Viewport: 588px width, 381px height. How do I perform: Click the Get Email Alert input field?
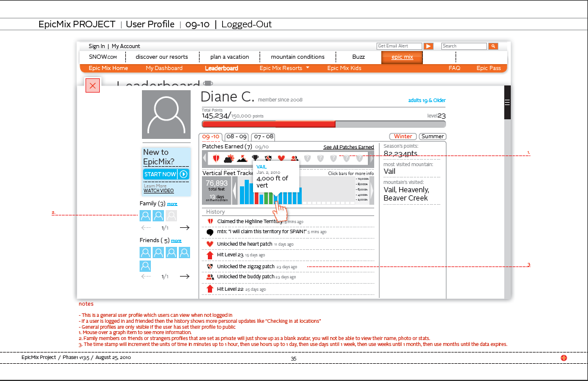[399, 46]
